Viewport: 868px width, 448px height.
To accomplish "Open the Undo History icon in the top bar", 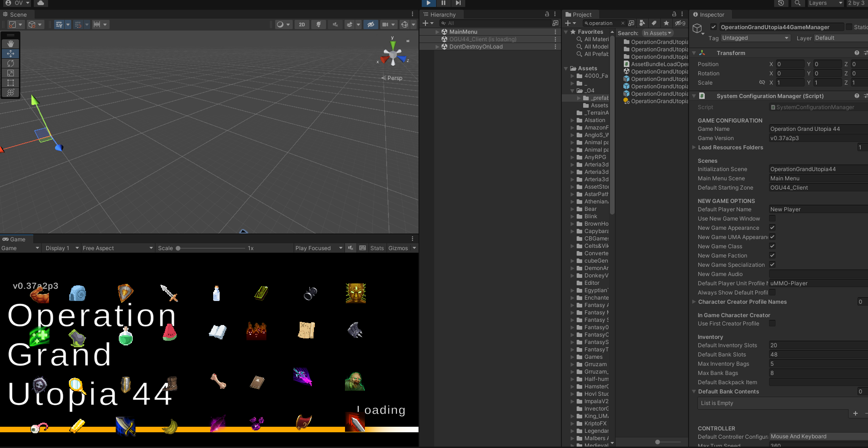I will 781,3.
